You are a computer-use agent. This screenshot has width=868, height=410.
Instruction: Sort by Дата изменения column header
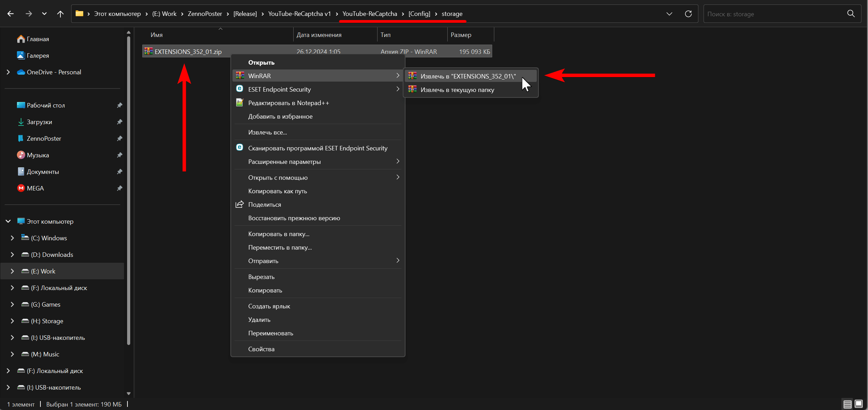(x=335, y=35)
